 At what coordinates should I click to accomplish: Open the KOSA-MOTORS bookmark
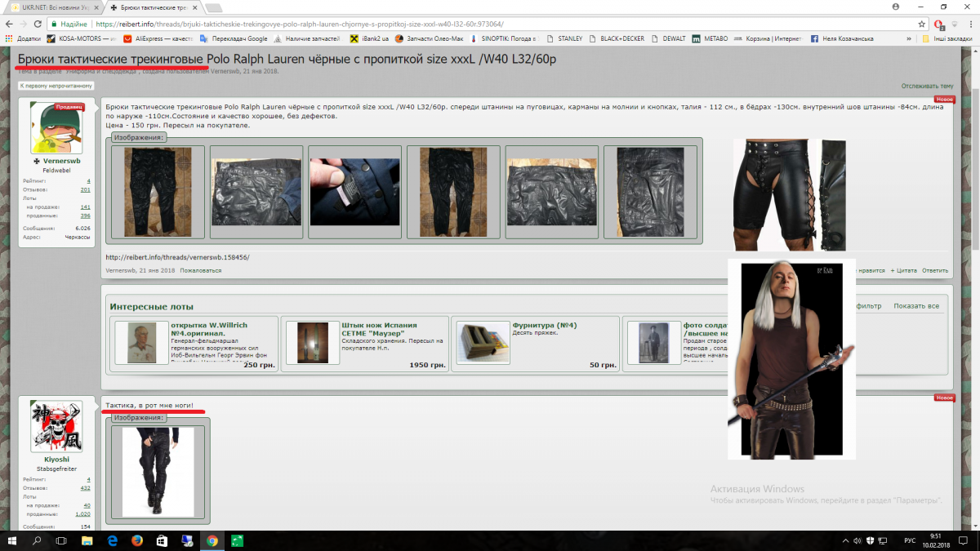click(80, 38)
